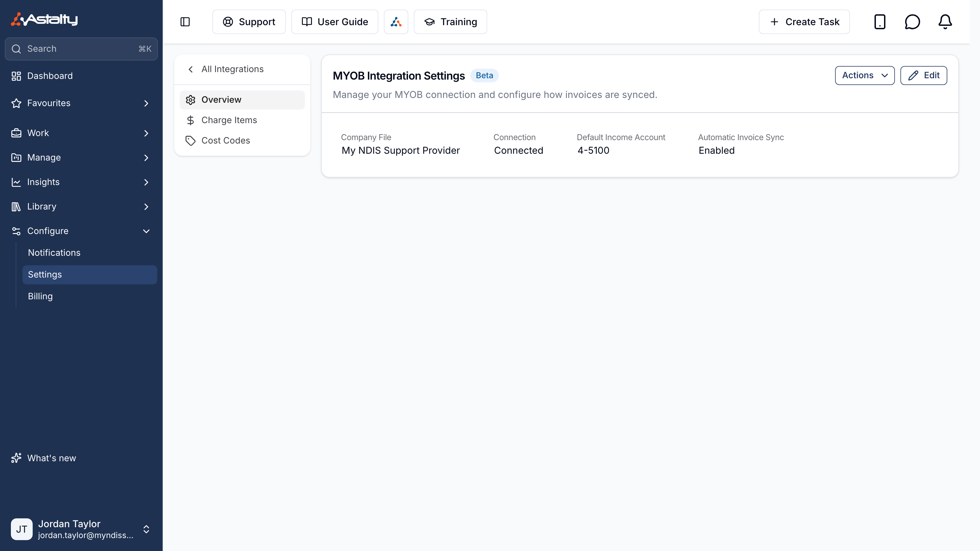Click the What's new sparkle icon
Image resolution: width=980 pixels, height=551 pixels.
tap(16, 458)
